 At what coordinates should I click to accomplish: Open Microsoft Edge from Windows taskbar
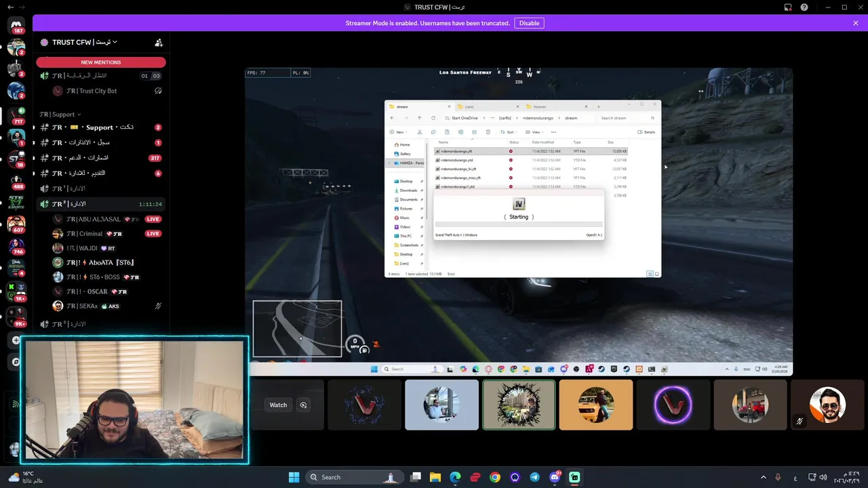(455, 477)
